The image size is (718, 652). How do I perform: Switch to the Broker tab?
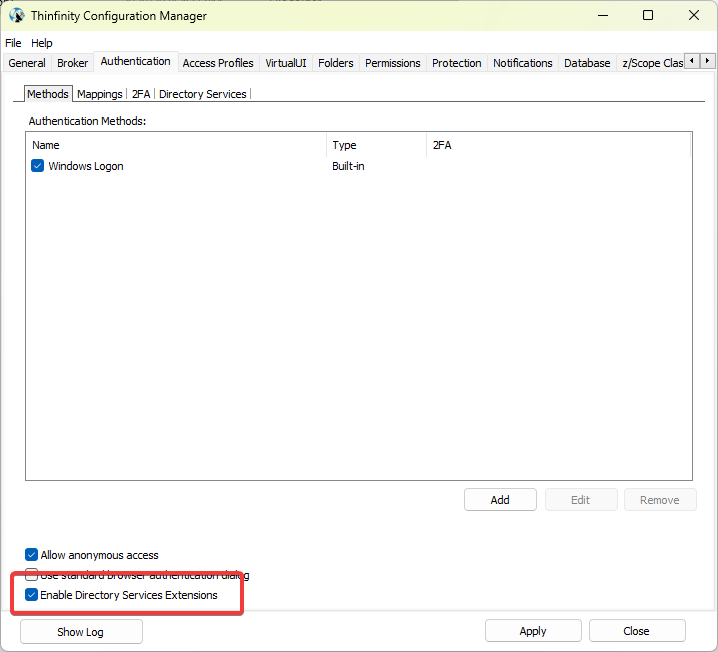(x=72, y=63)
